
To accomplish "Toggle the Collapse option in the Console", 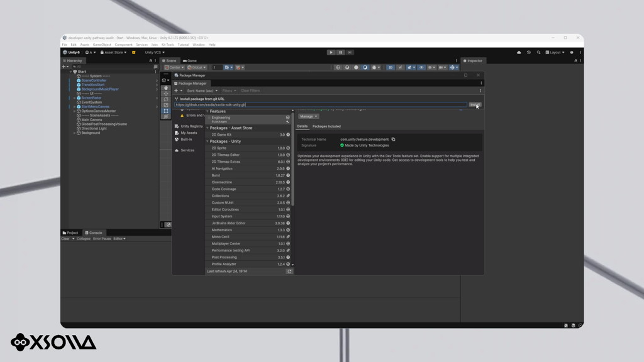I will point(84,238).
